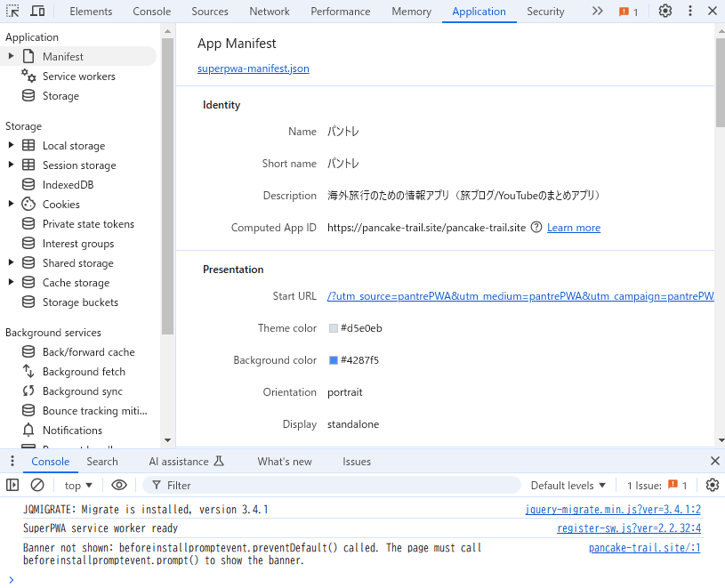Expand the Session storage node

point(11,165)
